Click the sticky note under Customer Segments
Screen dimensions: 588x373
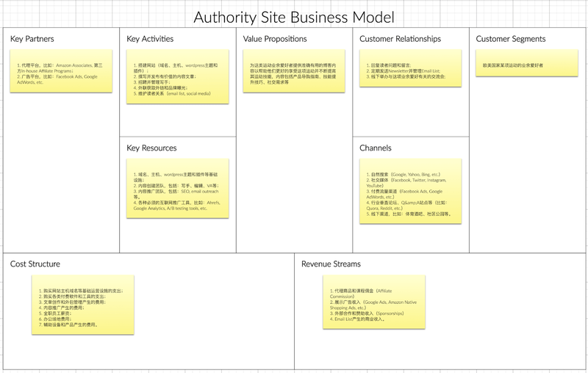point(527,63)
